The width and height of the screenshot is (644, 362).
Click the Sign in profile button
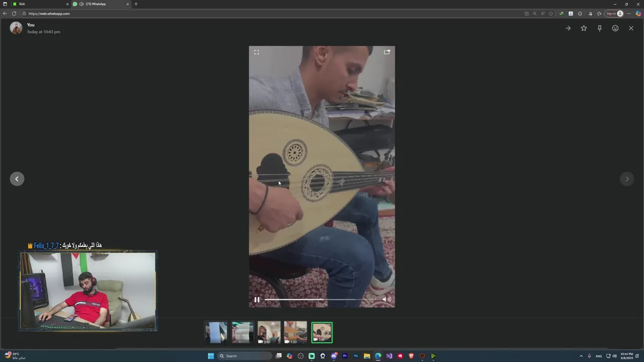[x=614, y=14]
